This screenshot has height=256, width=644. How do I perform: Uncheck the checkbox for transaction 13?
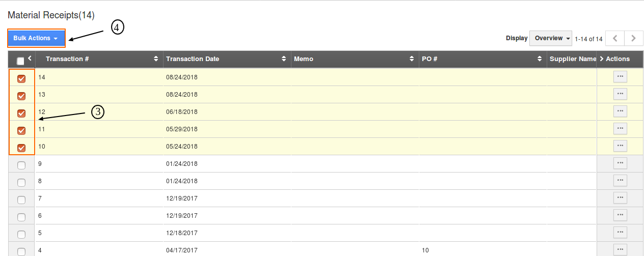21,96
